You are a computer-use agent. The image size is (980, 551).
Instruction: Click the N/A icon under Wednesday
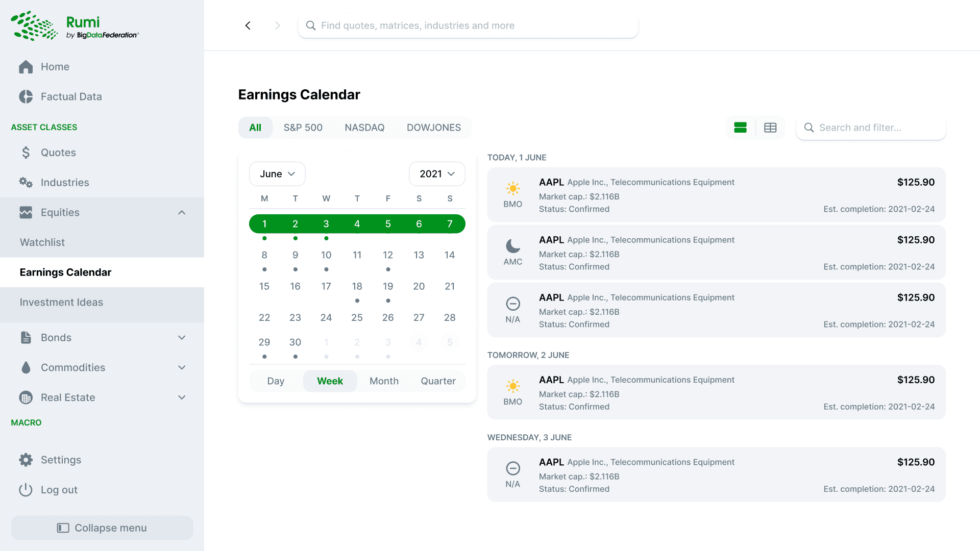(513, 468)
